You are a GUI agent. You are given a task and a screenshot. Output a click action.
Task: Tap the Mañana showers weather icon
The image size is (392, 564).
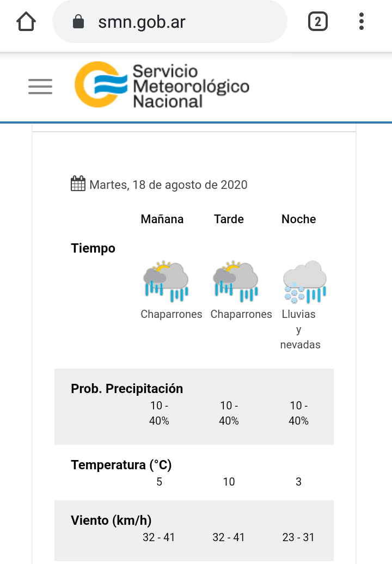pos(166,281)
